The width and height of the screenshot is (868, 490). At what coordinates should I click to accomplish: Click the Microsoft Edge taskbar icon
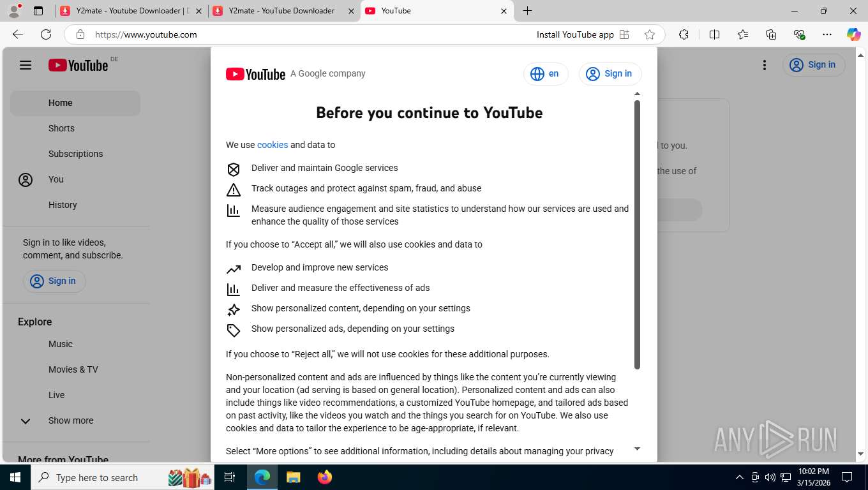click(x=262, y=477)
